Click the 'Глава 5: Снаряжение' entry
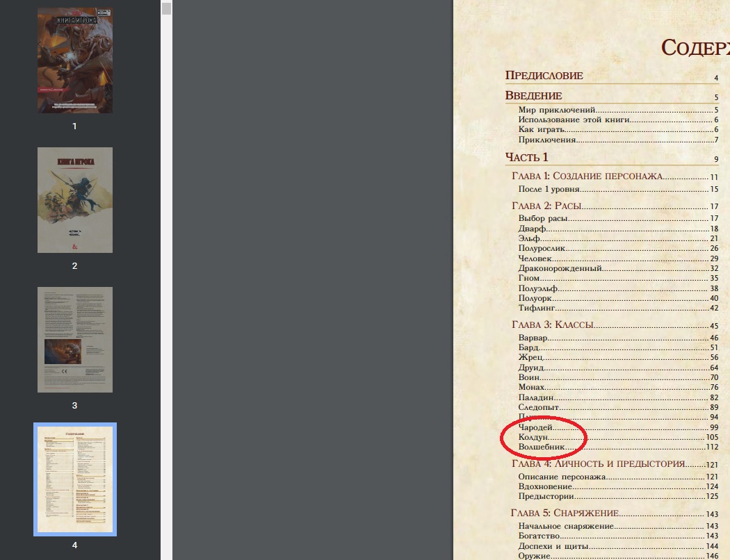 (x=565, y=513)
